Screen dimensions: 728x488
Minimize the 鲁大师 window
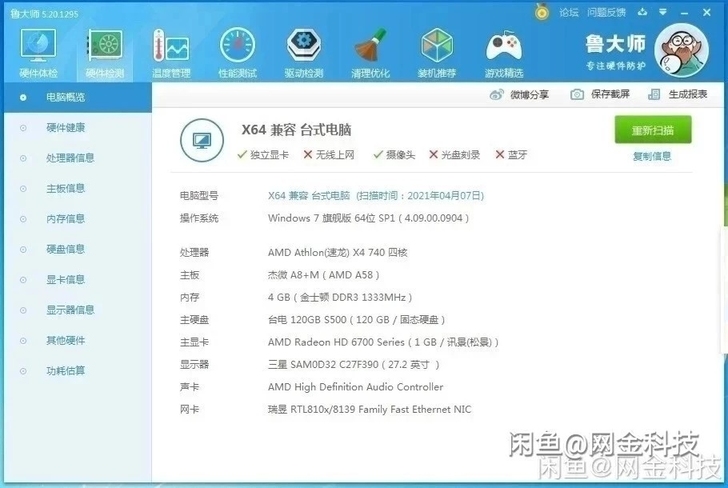point(684,13)
